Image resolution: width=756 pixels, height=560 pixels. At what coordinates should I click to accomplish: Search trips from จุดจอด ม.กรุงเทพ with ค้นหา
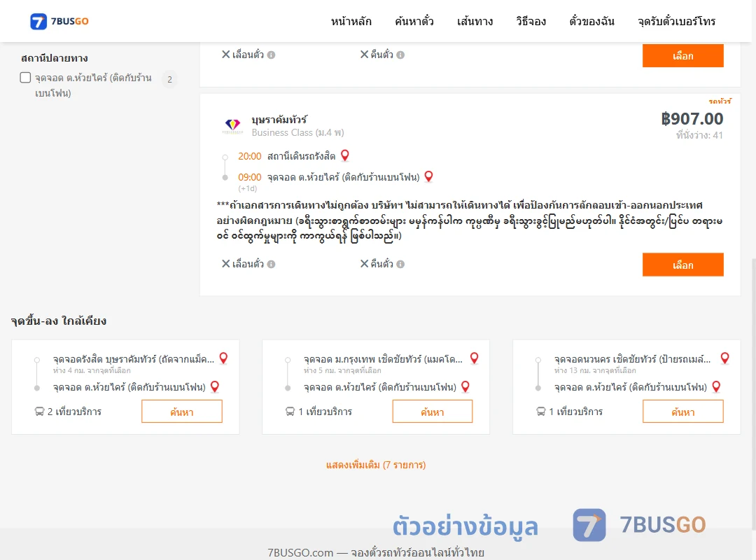point(433,412)
